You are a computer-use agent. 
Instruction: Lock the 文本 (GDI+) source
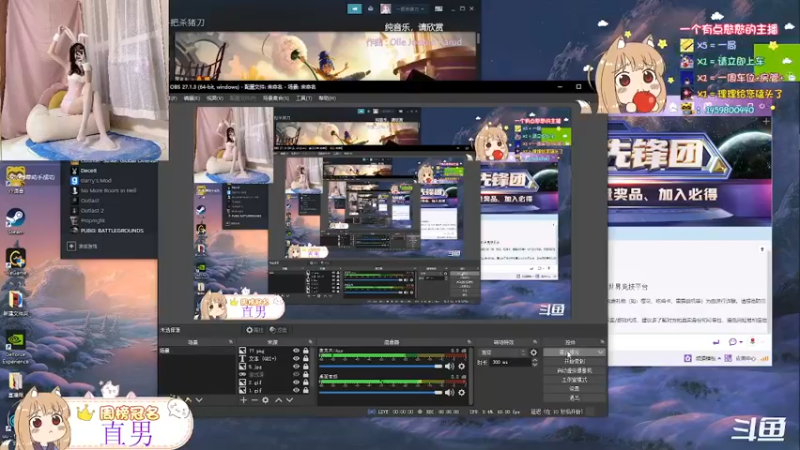(x=306, y=359)
